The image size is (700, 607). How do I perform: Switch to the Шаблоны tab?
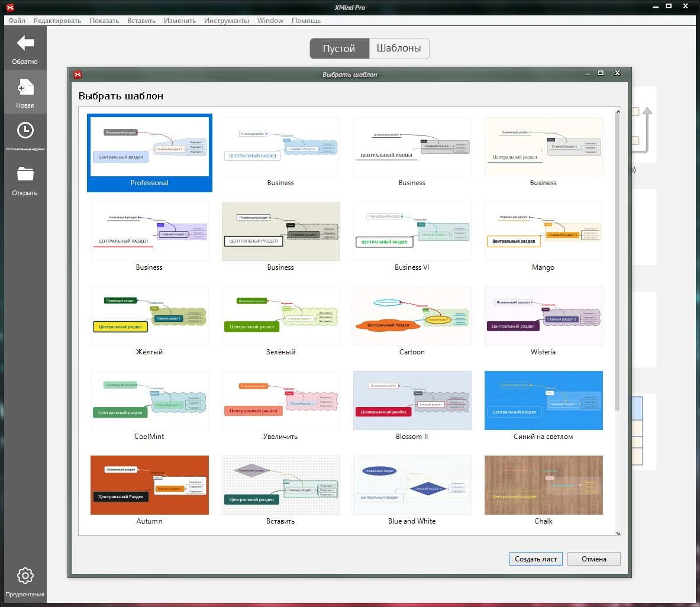(x=399, y=48)
